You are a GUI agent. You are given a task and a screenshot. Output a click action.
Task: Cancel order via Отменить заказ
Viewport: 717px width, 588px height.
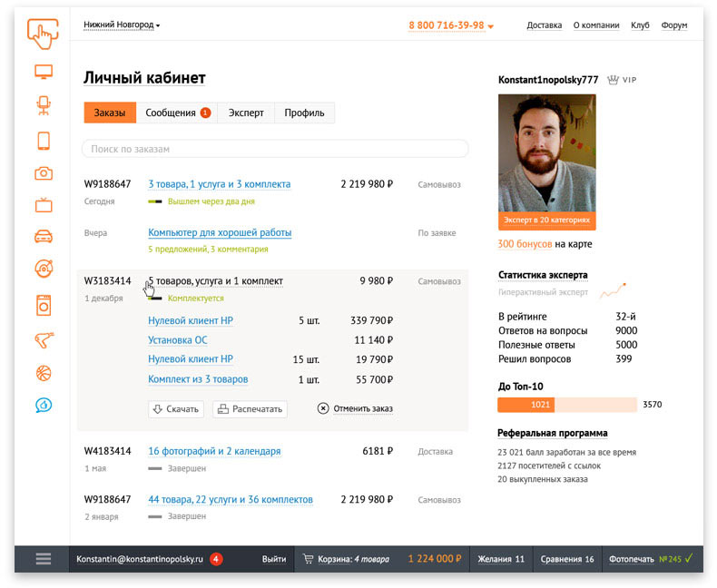click(x=355, y=409)
